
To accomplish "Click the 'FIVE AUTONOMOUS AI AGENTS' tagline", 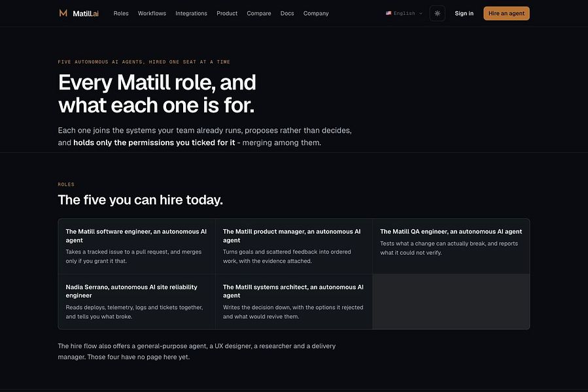I will point(144,62).
